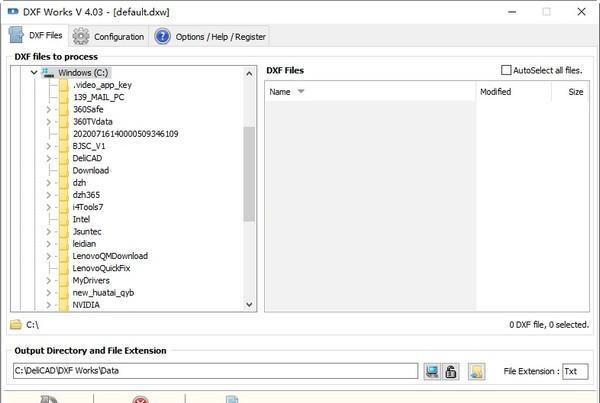Select the BJSC_V1 folder name
The image size is (600, 403).
pos(89,146)
